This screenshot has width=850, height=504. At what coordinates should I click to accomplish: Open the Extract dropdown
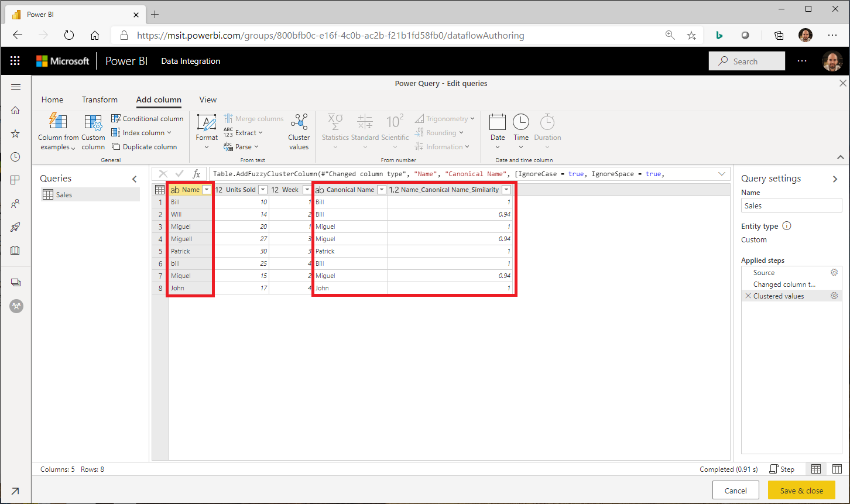[x=243, y=132]
